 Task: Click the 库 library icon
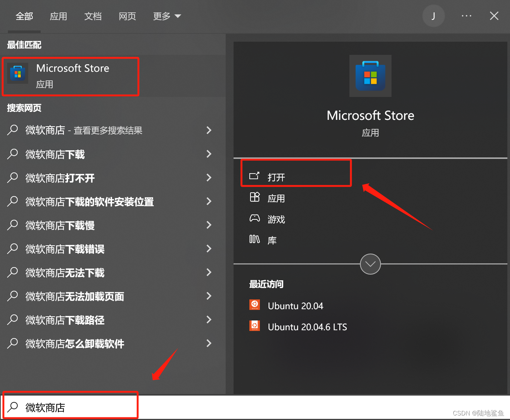pyautogui.click(x=255, y=239)
